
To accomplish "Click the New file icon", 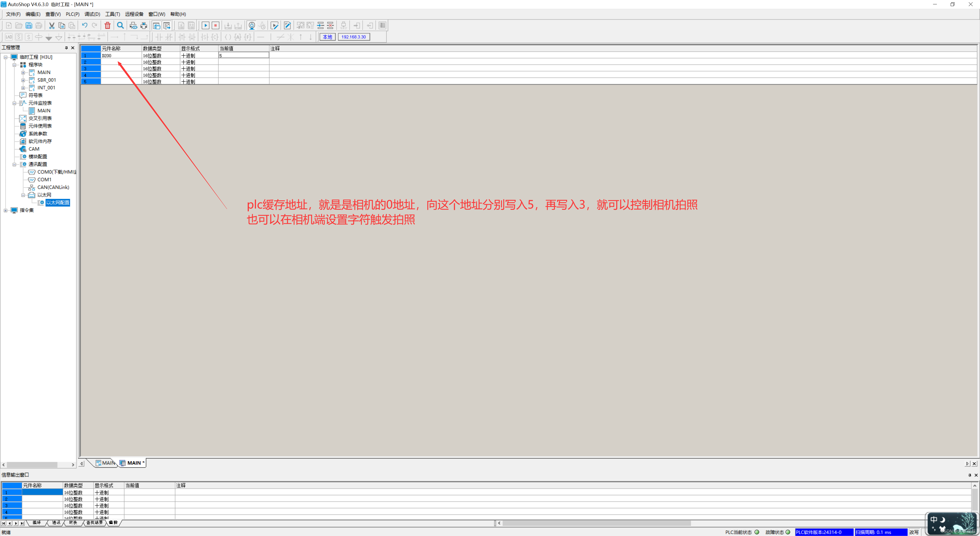I will pos(8,26).
